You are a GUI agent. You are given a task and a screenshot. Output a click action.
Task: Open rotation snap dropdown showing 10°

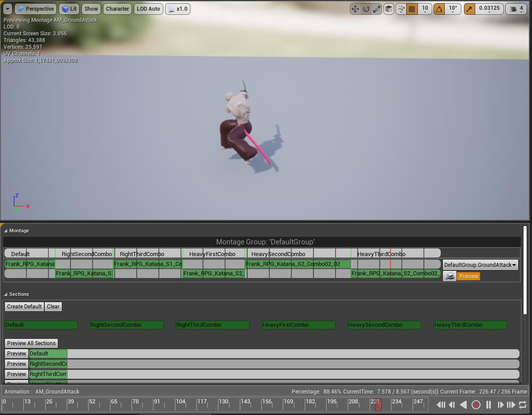453,9
